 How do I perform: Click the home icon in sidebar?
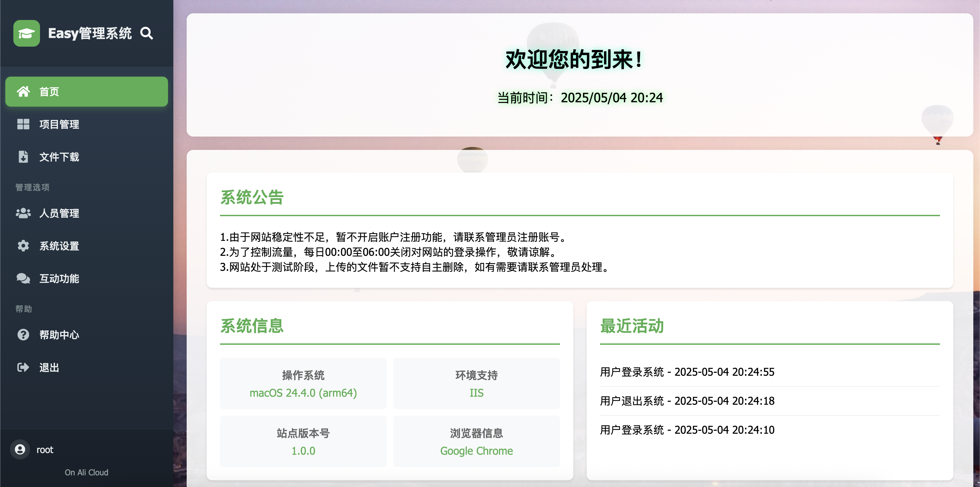[x=23, y=92]
